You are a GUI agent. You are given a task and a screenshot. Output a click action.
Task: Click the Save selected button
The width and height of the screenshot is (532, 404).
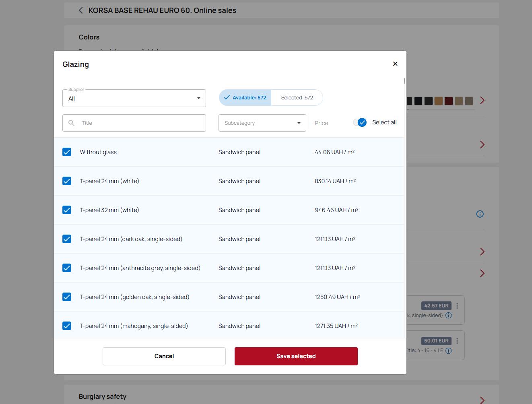click(x=296, y=356)
